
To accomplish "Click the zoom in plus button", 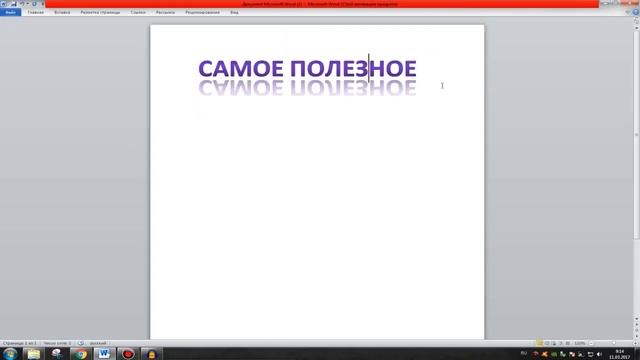I will tap(636, 343).
